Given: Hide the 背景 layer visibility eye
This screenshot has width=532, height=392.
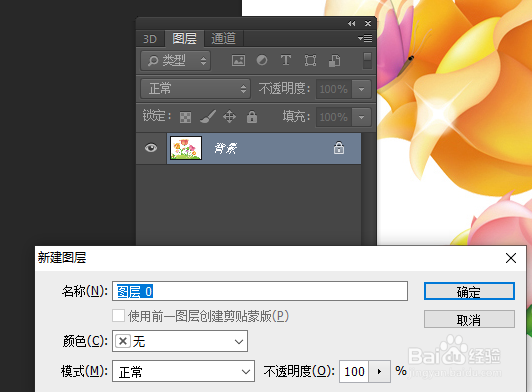Looking at the screenshot, I should tap(151, 148).
